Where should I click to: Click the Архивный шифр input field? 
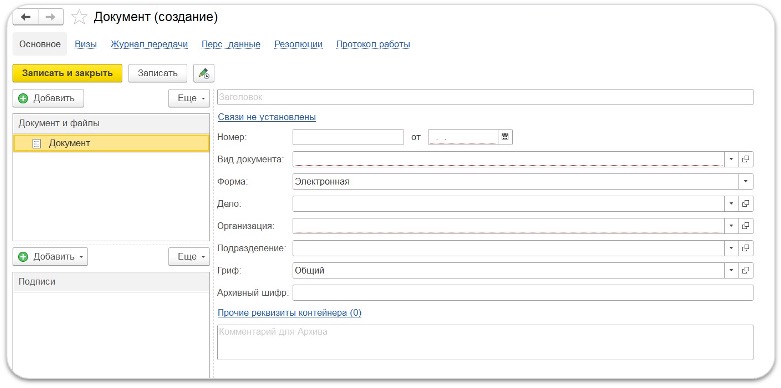click(523, 292)
